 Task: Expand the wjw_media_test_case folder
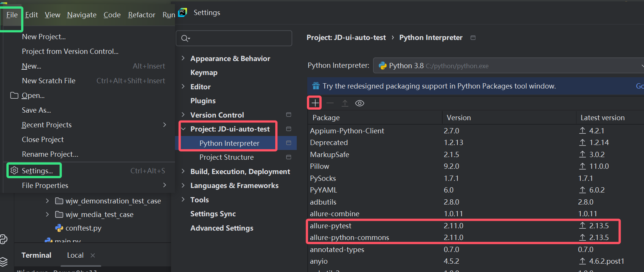coord(47,214)
